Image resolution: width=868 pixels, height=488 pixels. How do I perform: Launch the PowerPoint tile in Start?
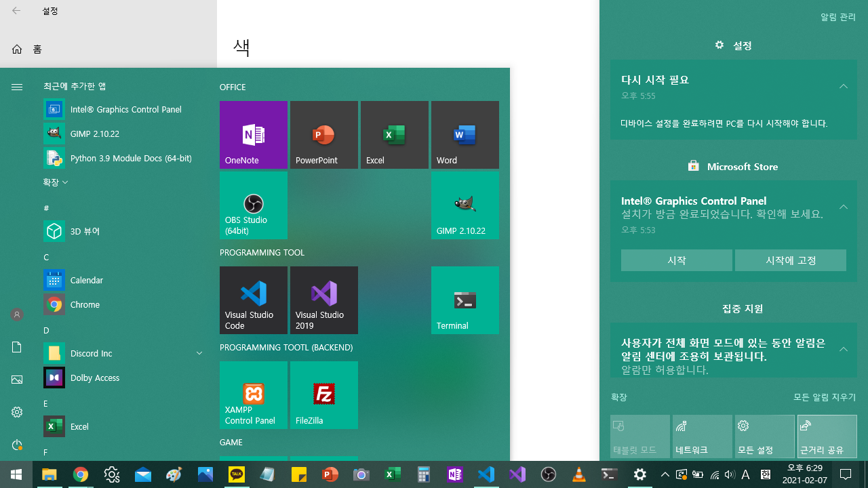coord(324,135)
